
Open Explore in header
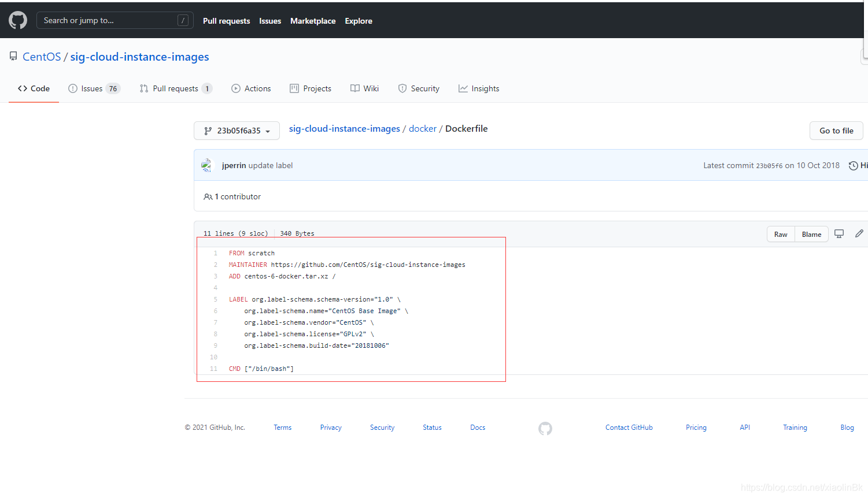359,21
